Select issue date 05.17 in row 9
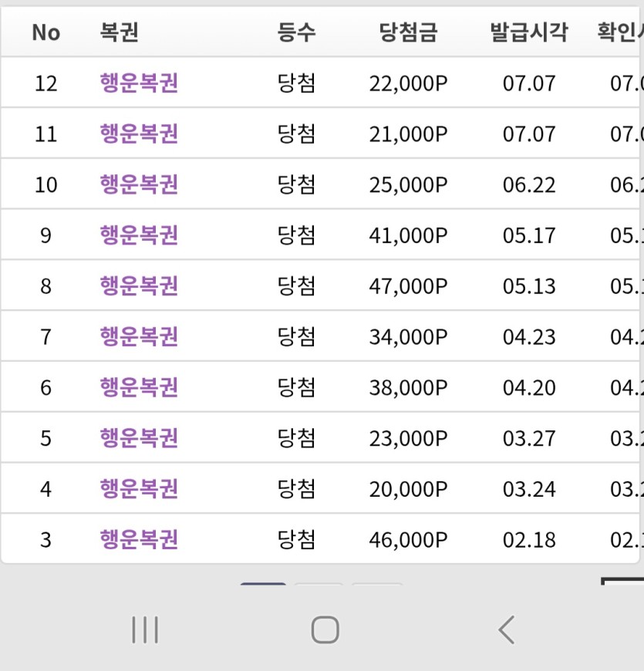 [529, 236]
